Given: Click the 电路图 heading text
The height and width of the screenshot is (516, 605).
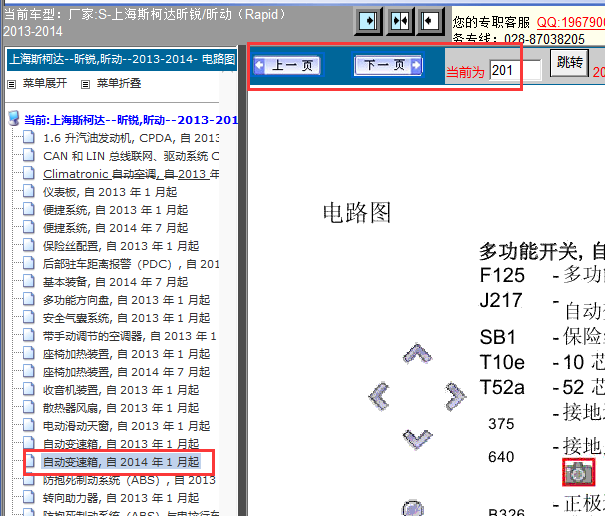Looking at the screenshot, I should [x=357, y=212].
